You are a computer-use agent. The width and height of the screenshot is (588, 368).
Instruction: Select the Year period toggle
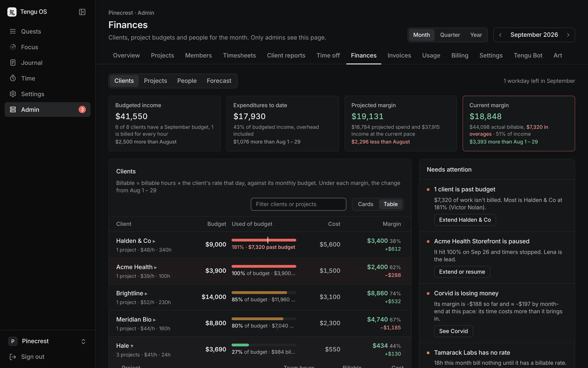pos(476,35)
